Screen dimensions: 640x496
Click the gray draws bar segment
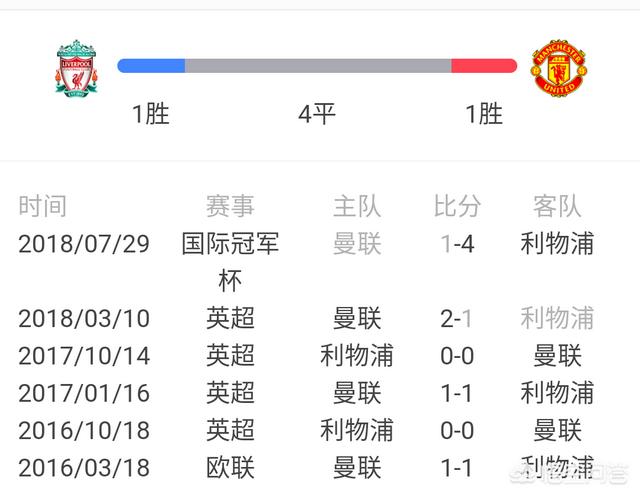[x=318, y=66]
